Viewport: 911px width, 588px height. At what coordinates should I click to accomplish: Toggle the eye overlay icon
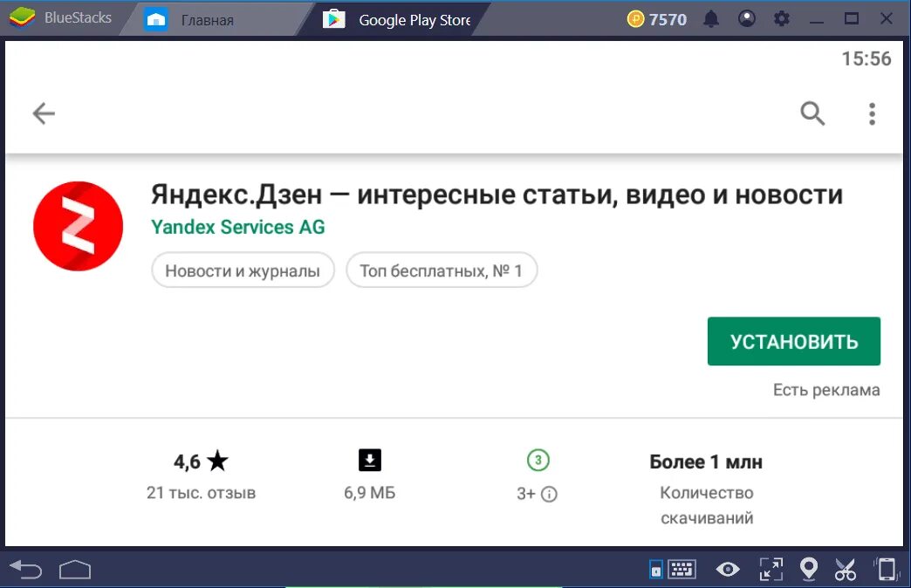click(x=728, y=570)
